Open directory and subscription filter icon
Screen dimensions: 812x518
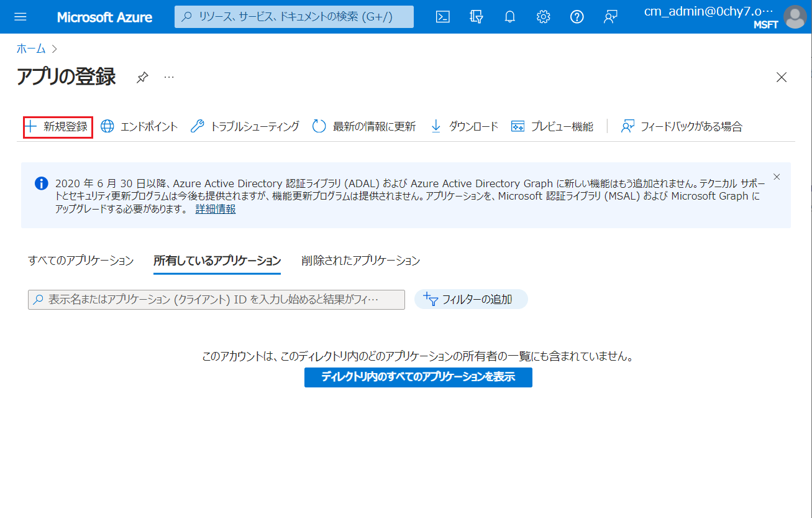pyautogui.click(x=477, y=17)
